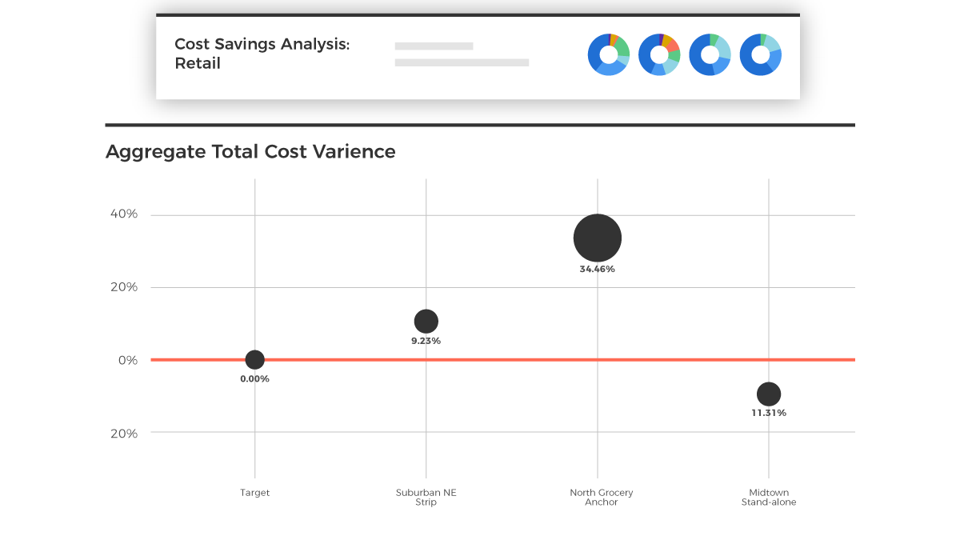
Task: Click the North Grocery Anchor axis label
Action: [x=601, y=497]
